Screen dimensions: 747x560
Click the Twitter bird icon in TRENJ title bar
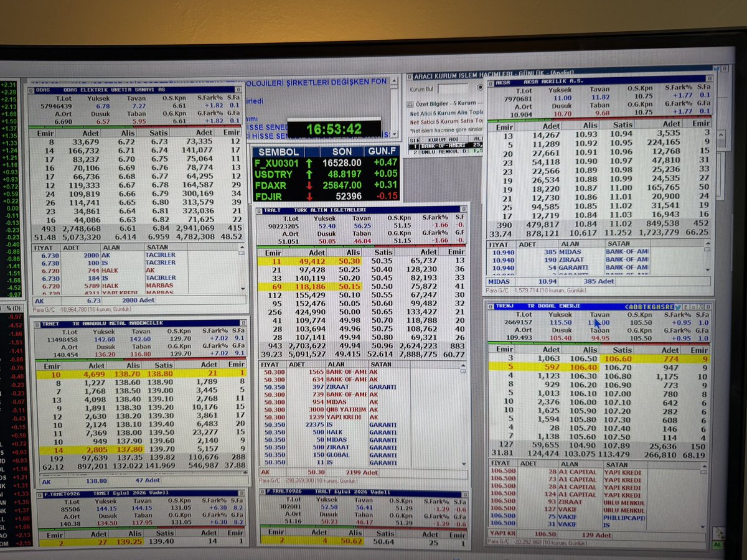[x=678, y=306]
